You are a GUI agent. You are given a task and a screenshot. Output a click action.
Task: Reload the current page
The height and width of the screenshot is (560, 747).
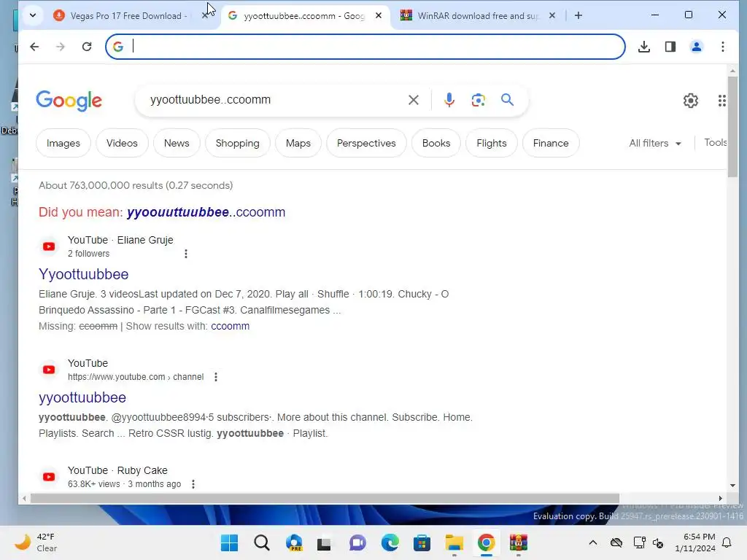87,47
